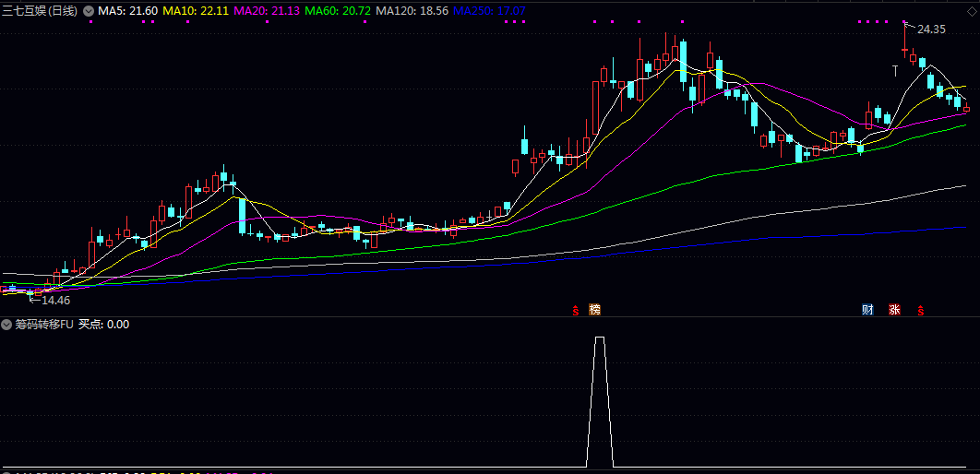
Task: Click the white spike peak in indicator panel
Action: pos(600,338)
